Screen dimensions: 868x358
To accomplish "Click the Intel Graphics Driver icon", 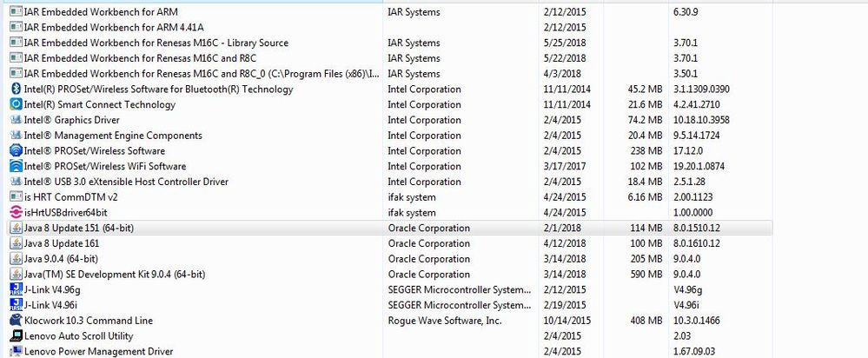I will 16,120.
